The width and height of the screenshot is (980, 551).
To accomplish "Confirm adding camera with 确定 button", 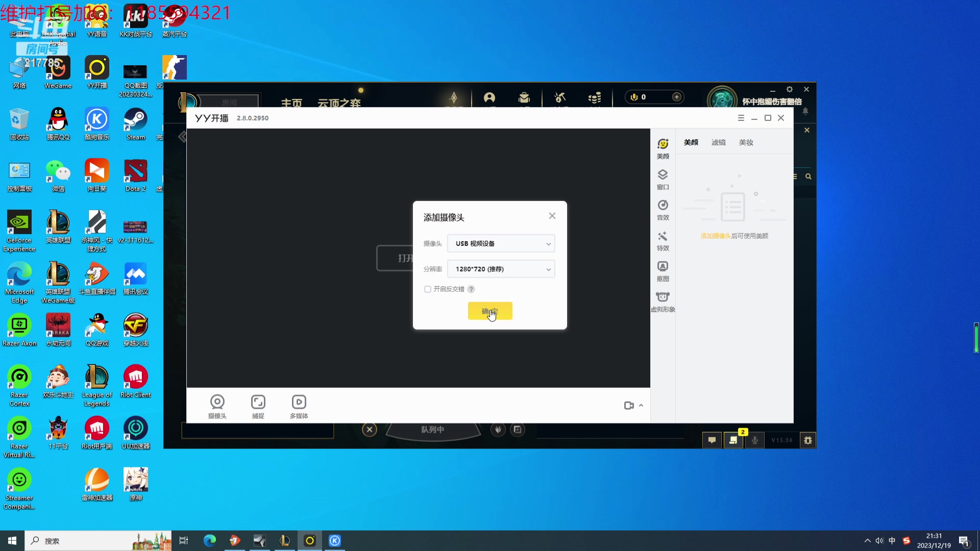I will pos(490,311).
